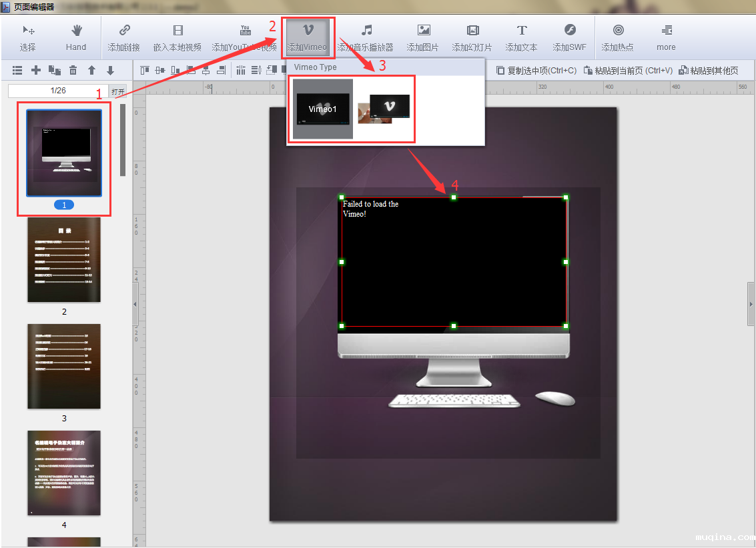Image resolution: width=756 pixels, height=548 pixels.
Task: Choose the Vimeo1 type option
Action: (x=323, y=109)
